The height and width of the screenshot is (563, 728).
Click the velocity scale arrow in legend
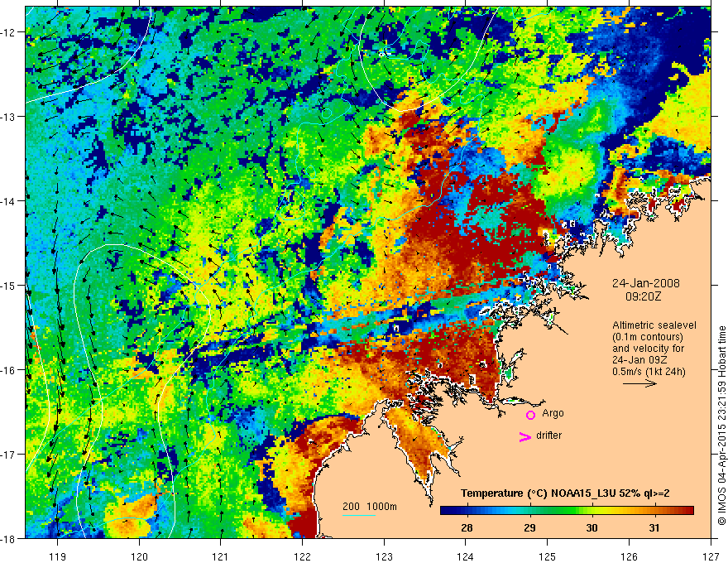[639, 383]
